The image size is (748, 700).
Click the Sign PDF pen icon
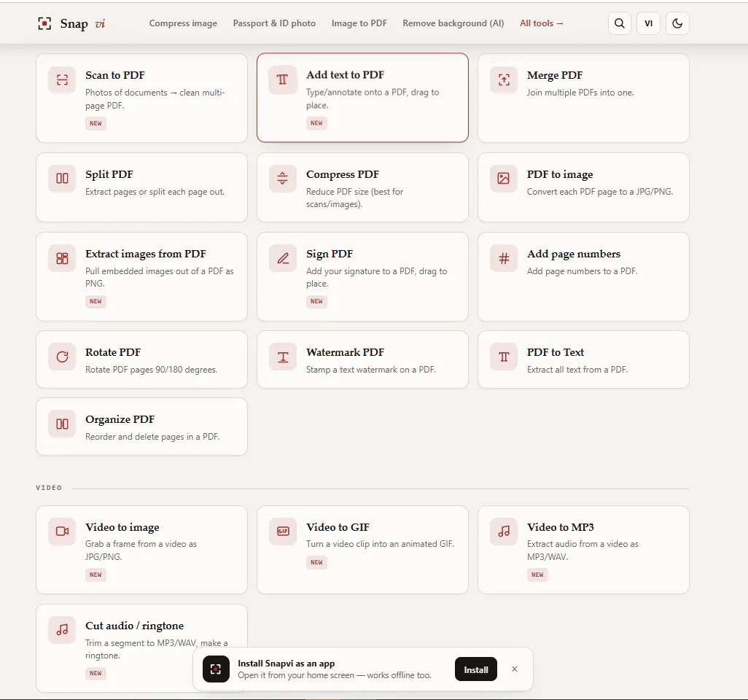pyautogui.click(x=283, y=258)
